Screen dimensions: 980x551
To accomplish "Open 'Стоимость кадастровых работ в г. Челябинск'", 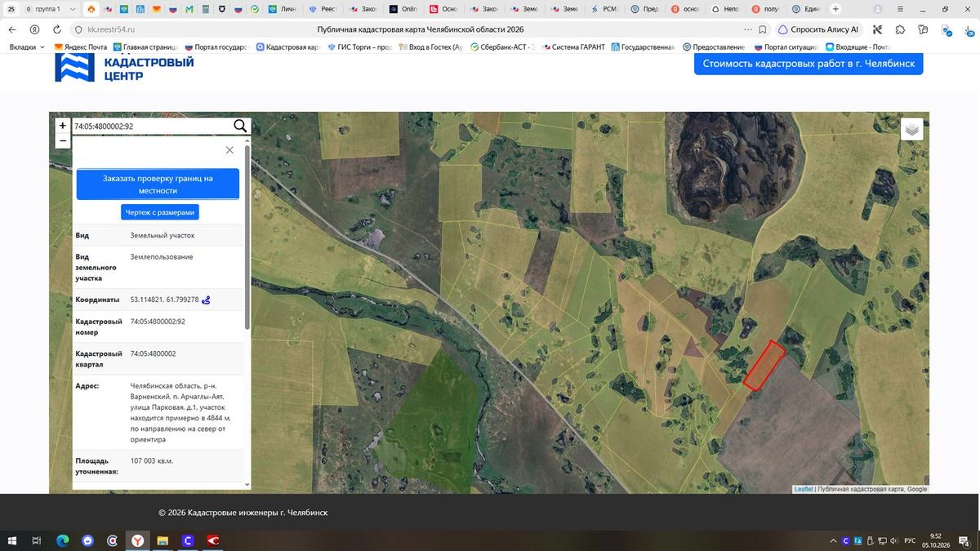I will tap(808, 64).
